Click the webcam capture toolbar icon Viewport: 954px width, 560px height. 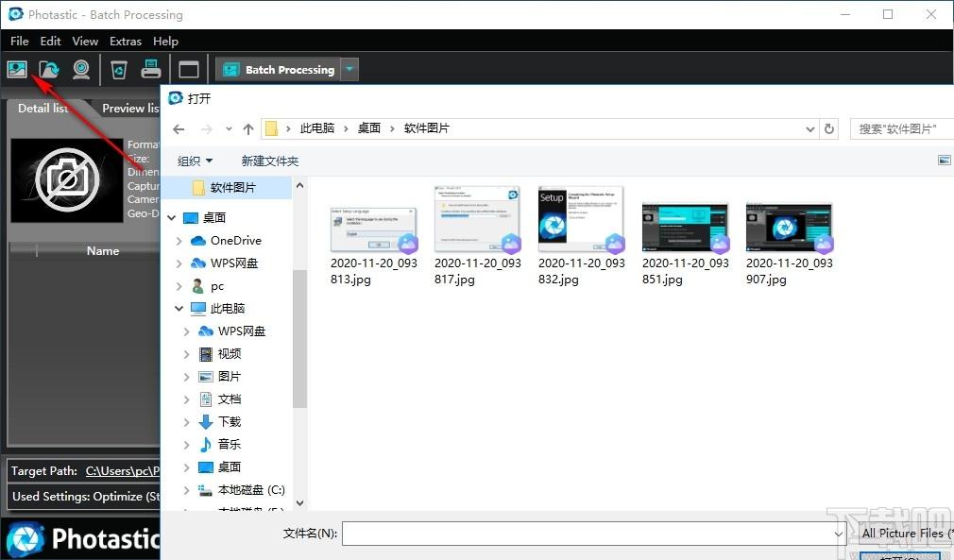pos(81,69)
